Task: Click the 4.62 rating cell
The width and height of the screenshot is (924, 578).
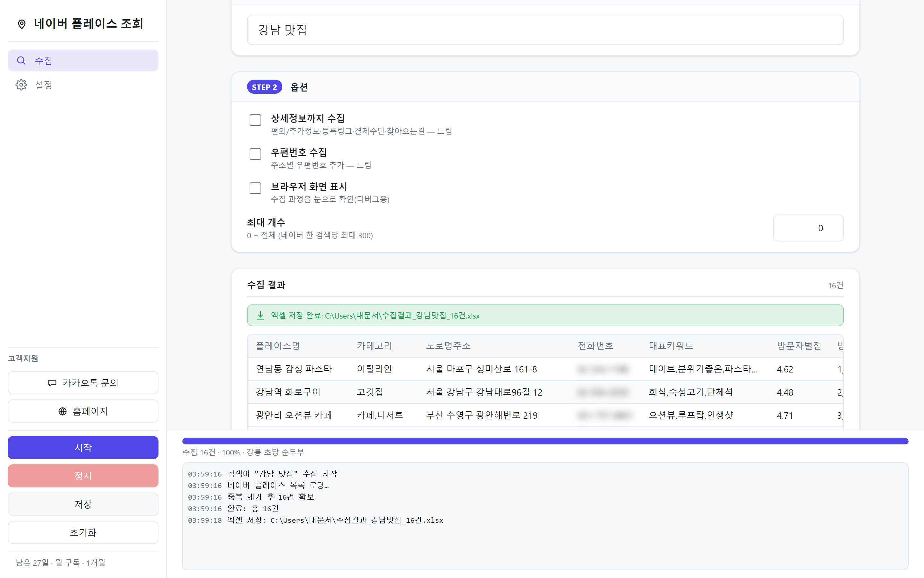Action: point(785,369)
